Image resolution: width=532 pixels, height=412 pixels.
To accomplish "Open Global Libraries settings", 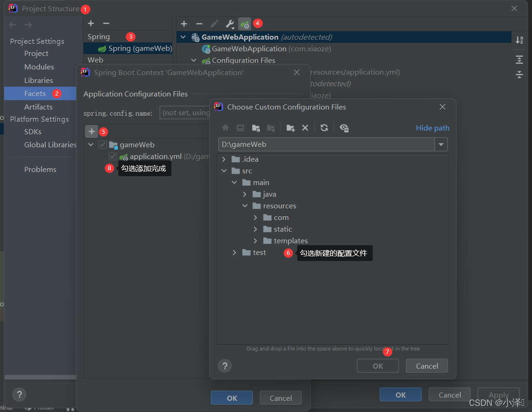I will 50,144.
